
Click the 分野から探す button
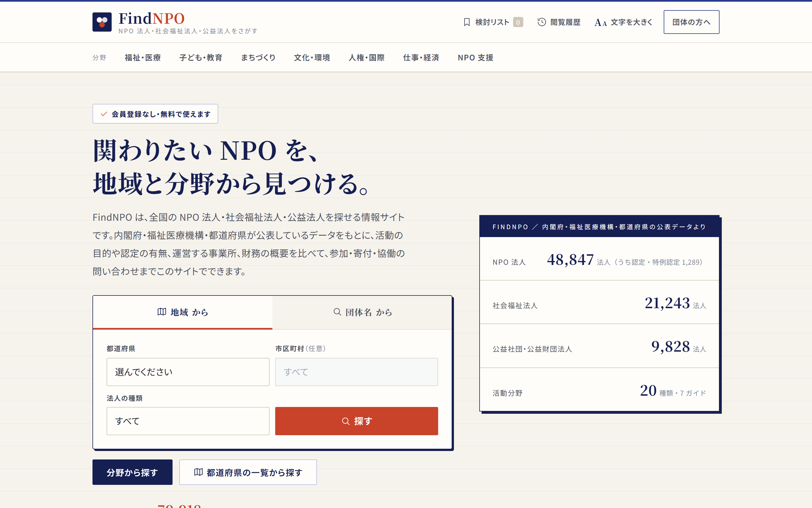[133, 472]
